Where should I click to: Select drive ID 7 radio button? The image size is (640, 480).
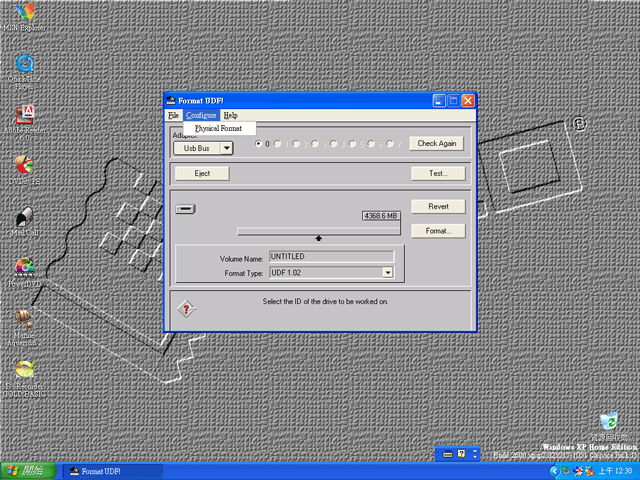[390, 144]
